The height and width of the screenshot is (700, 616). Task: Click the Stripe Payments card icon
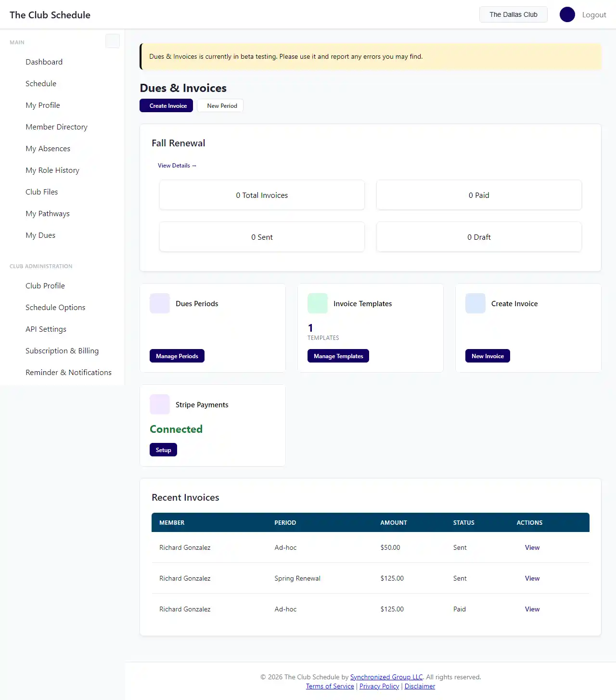[x=160, y=404]
